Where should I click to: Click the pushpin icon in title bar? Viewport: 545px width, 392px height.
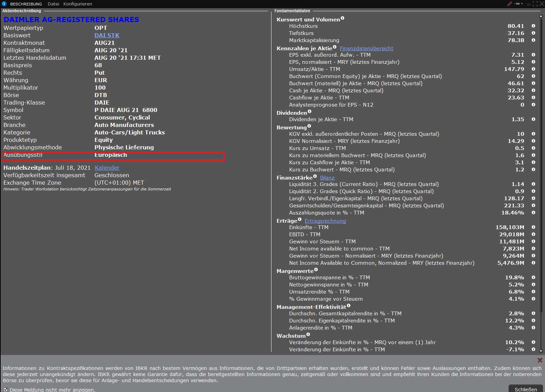[517, 4]
